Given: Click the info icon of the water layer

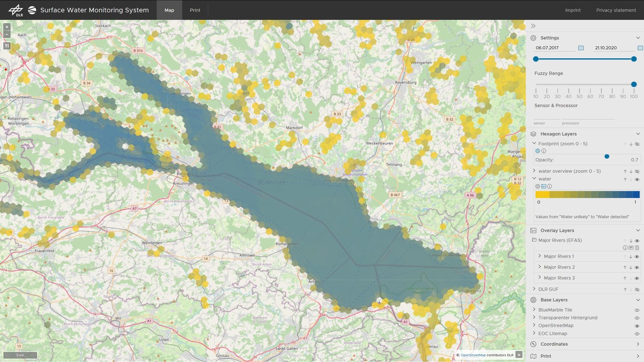Looking at the screenshot, I should click(x=549, y=186).
